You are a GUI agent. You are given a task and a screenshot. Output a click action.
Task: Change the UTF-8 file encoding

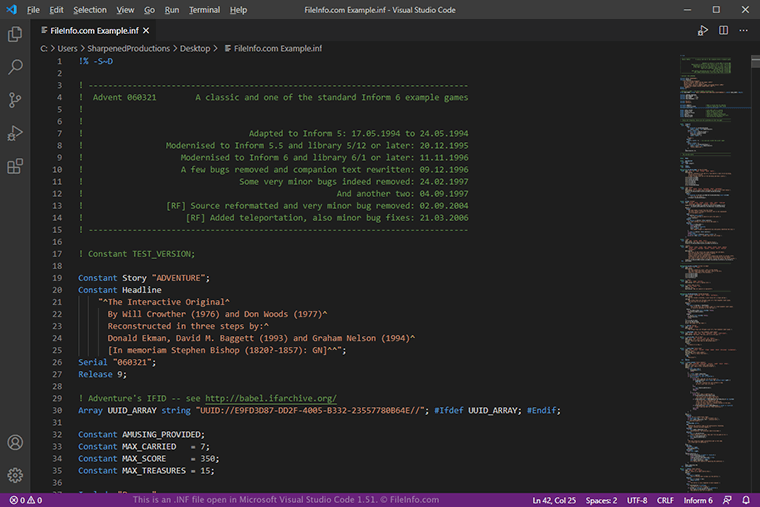coord(636,499)
